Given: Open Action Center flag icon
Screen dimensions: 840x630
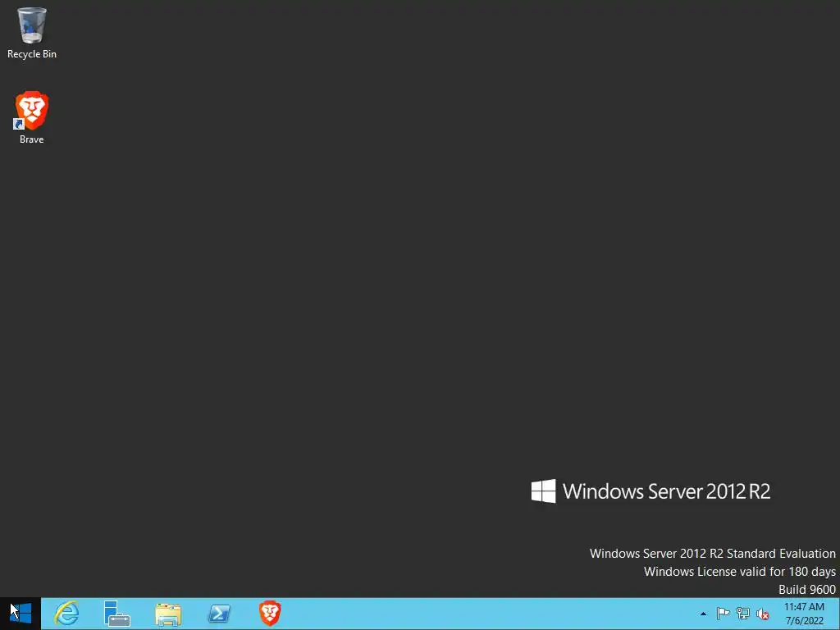Looking at the screenshot, I should coord(723,614).
